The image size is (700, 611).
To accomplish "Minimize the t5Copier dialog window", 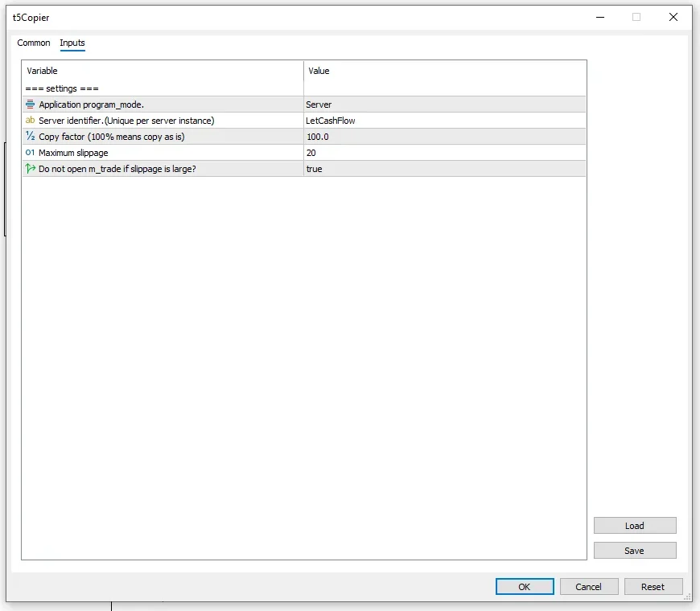I will [x=600, y=17].
